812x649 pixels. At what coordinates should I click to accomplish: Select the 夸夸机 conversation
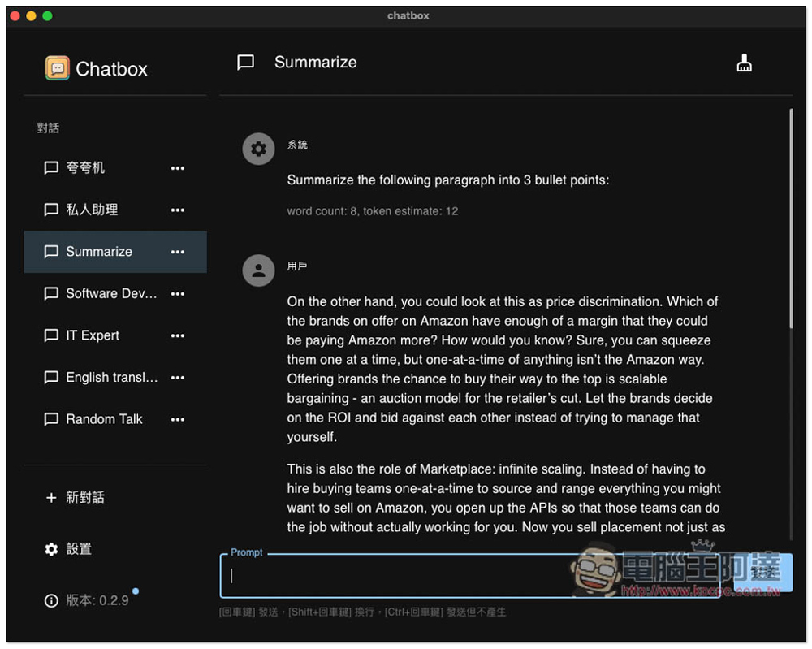115,168
